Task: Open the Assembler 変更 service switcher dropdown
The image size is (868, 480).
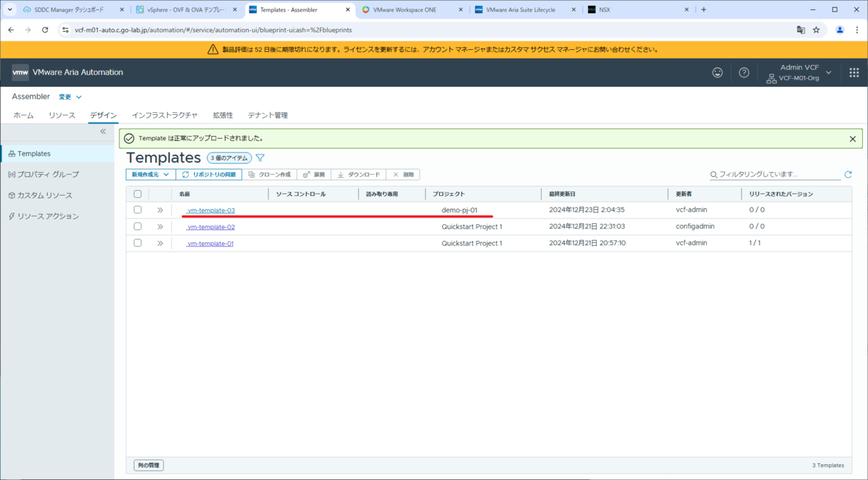Action: coord(70,97)
